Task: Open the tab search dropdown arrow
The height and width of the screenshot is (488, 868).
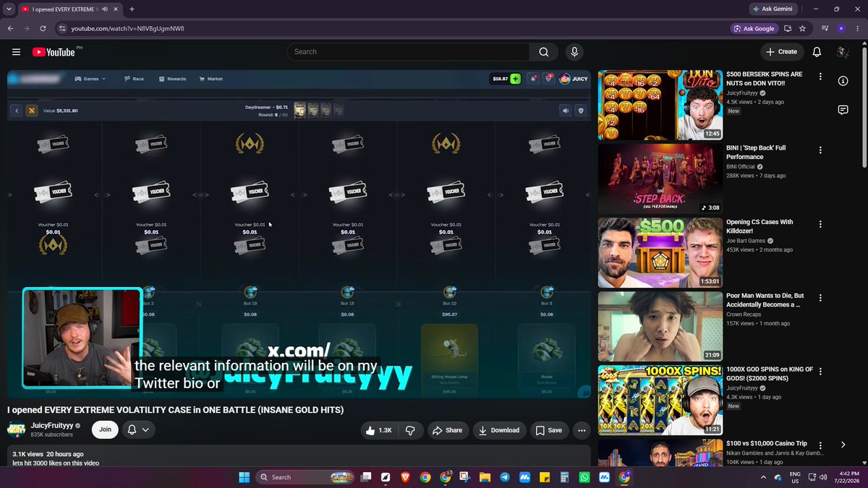Action: coord(8,9)
